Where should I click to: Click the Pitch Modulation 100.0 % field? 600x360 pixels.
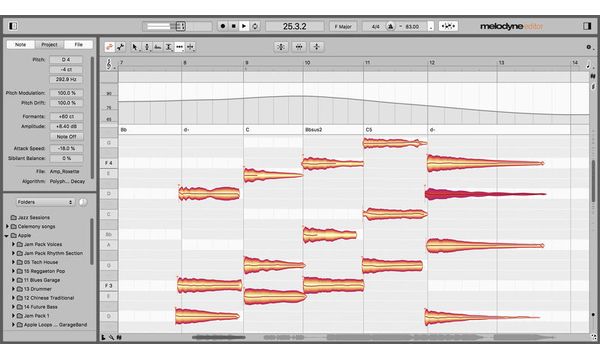click(x=66, y=93)
